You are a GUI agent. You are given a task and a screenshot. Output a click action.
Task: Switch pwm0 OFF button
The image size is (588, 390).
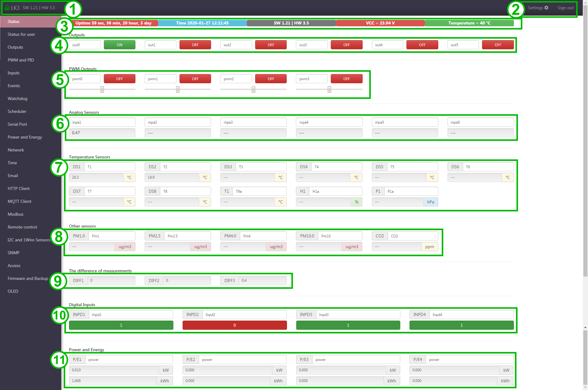click(x=119, y=79)
